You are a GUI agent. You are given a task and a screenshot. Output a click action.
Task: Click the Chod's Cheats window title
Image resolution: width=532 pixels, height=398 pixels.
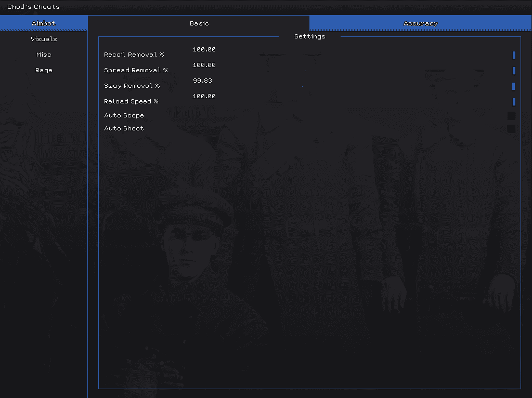(x=33, y=7)
